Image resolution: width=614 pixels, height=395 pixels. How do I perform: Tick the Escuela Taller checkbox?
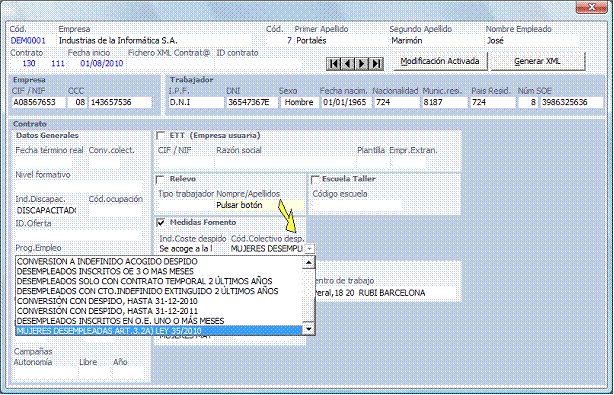[315, 179]
